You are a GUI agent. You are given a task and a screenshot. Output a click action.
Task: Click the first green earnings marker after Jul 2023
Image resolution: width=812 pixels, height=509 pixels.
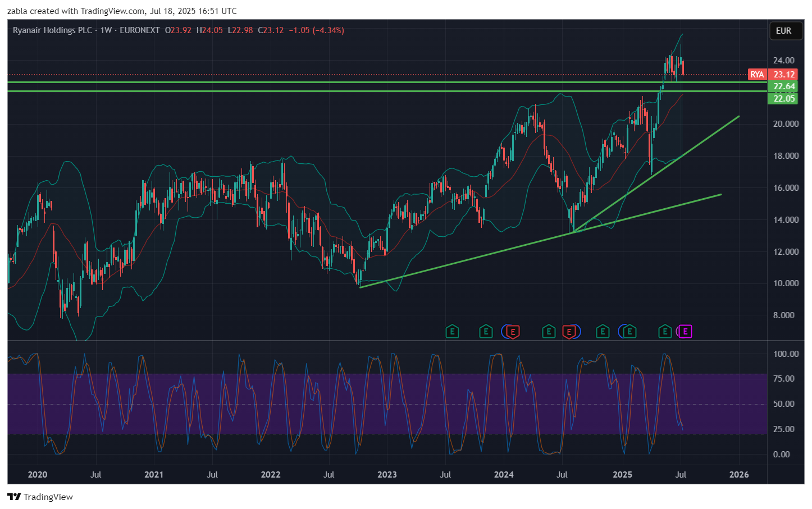click(x=452, y=332)
